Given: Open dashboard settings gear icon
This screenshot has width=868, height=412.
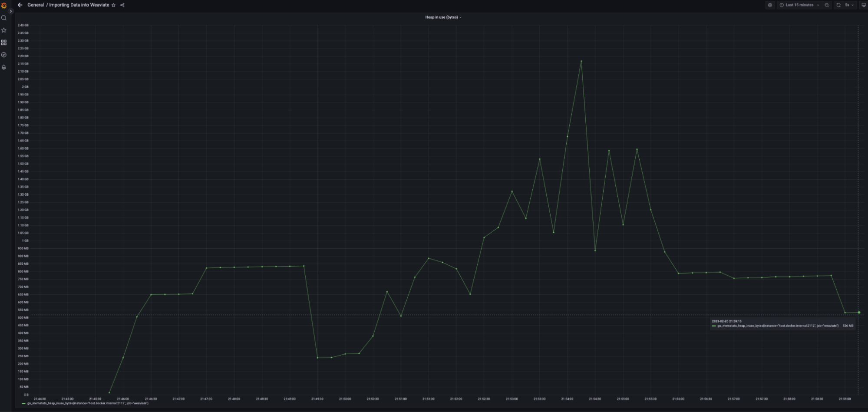Looking at the screenshot, I should pos(770,5).
